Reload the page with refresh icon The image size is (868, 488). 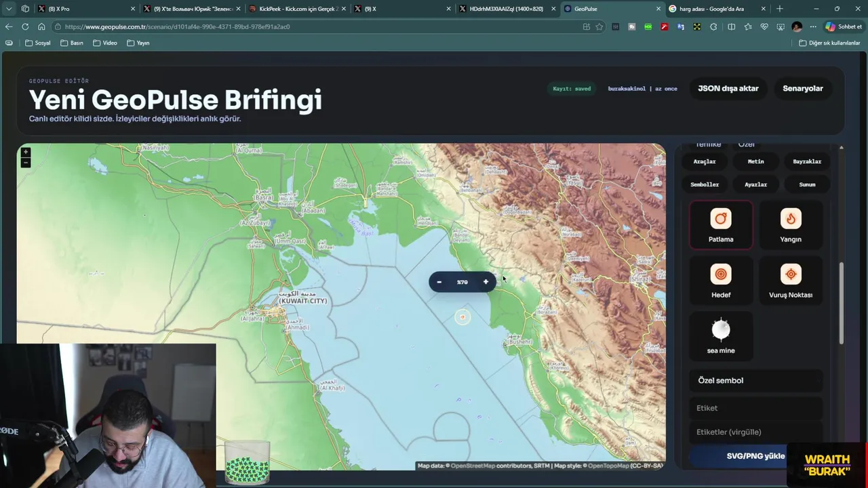click(25, 26)
